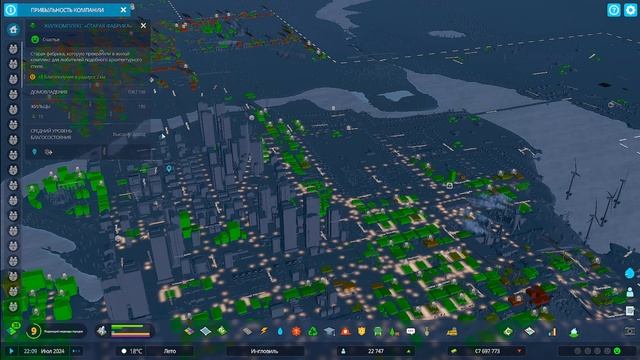Image resolution: width=640 pixels, height=360 pixels.
Task: Resume the simulation with play button
Action: (11, 351)
